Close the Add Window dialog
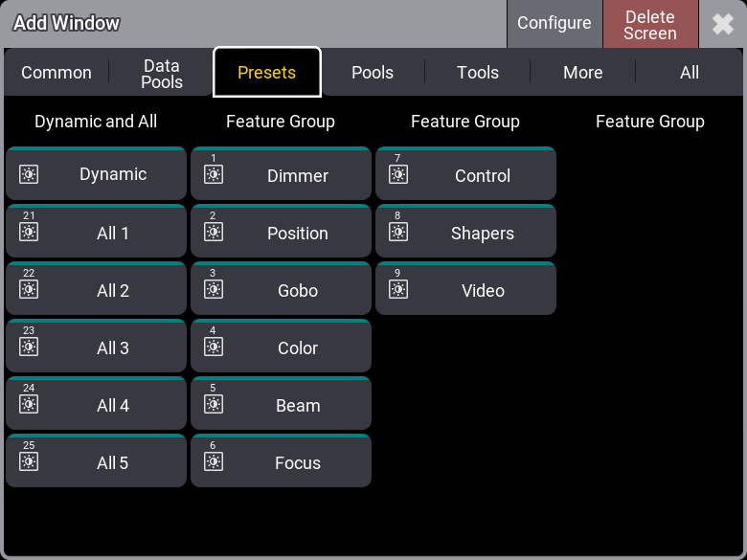Image resolution: width=747 pixels, height=560 pixels. click(723, 24)
